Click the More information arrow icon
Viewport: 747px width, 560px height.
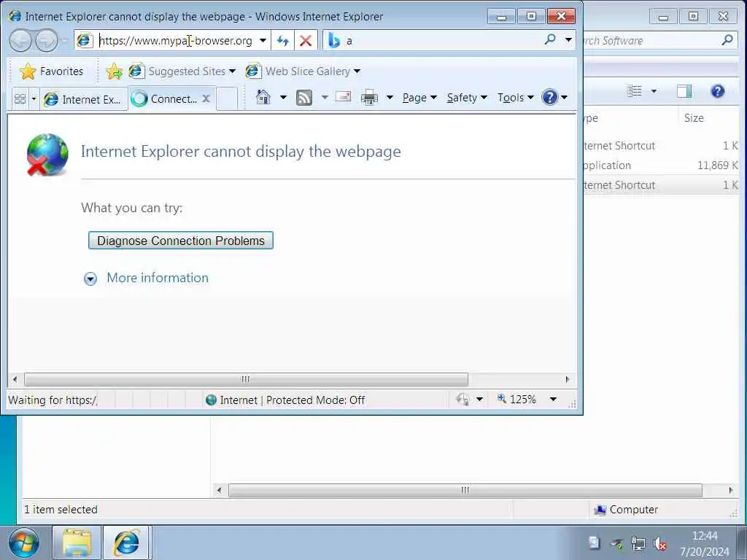(90, 279)
